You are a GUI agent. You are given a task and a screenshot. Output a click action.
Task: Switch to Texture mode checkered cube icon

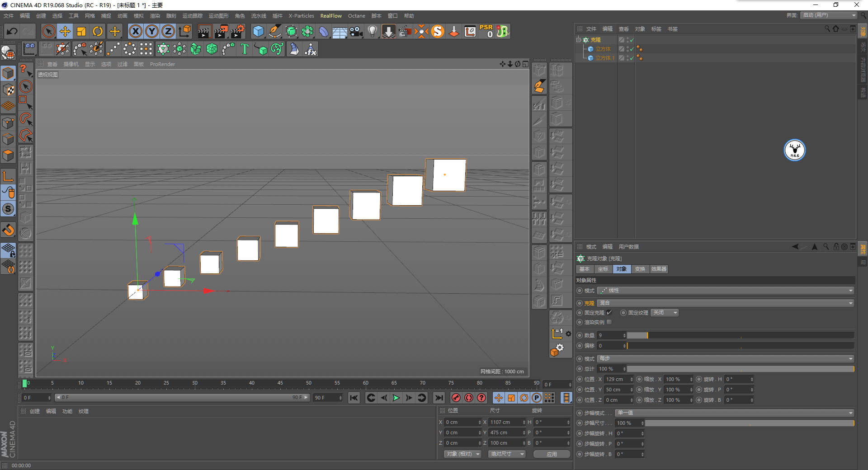[x=8, y=89]
